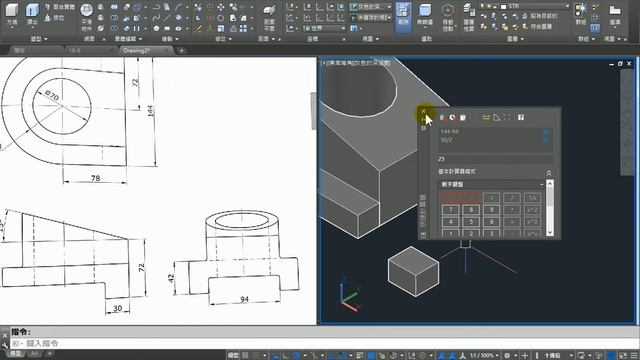Click the calculator Clear icon

[x=442, y=118]
